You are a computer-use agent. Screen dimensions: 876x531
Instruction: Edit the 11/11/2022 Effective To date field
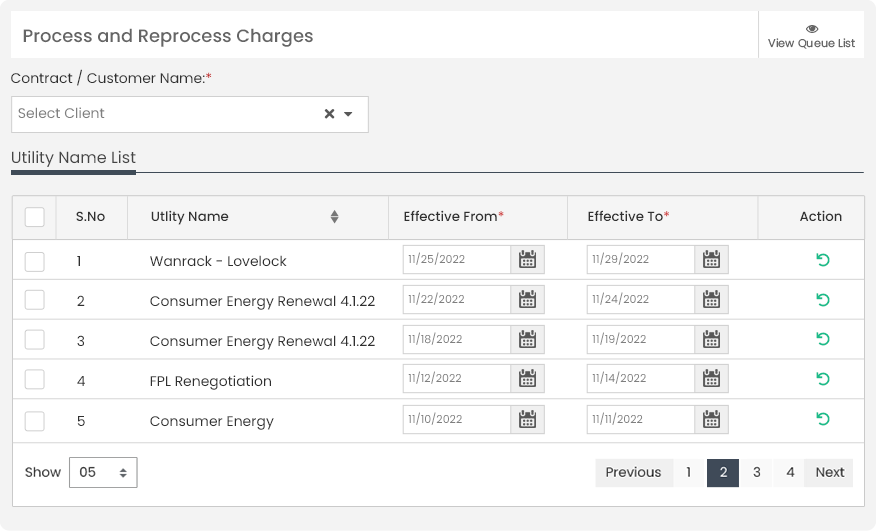click(x=640, y=419)
